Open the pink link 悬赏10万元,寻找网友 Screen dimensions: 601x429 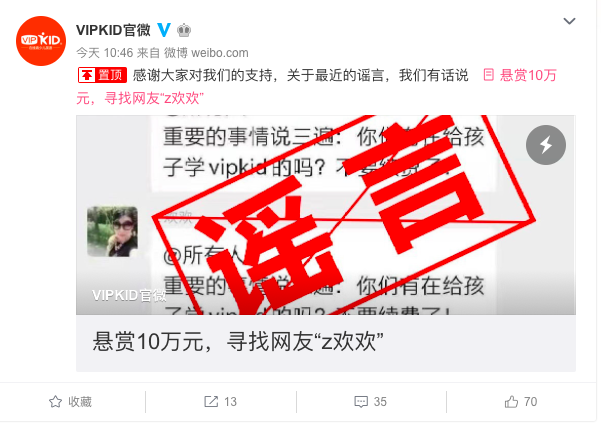coord(317,87)
